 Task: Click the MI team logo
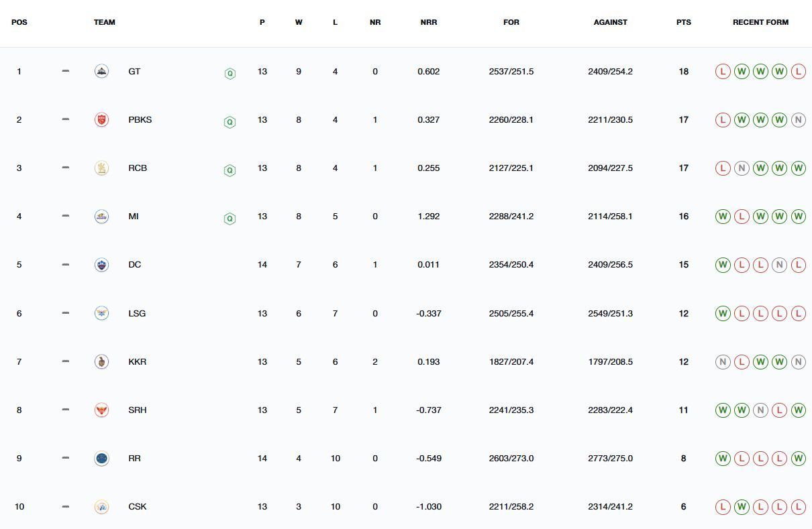(101, 217)
